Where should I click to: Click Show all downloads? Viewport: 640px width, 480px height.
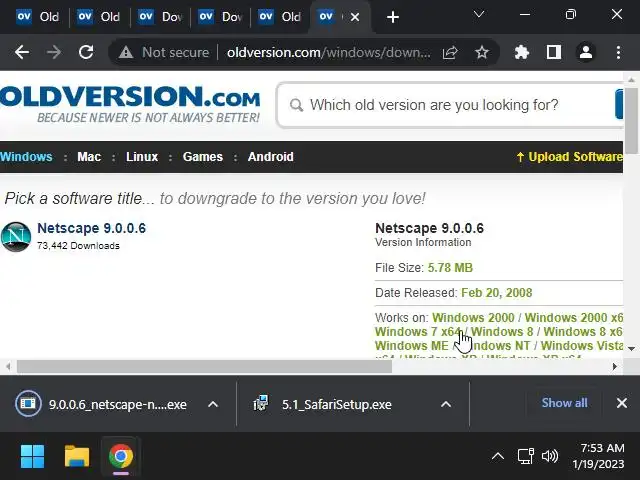click(x=564, y=403)
